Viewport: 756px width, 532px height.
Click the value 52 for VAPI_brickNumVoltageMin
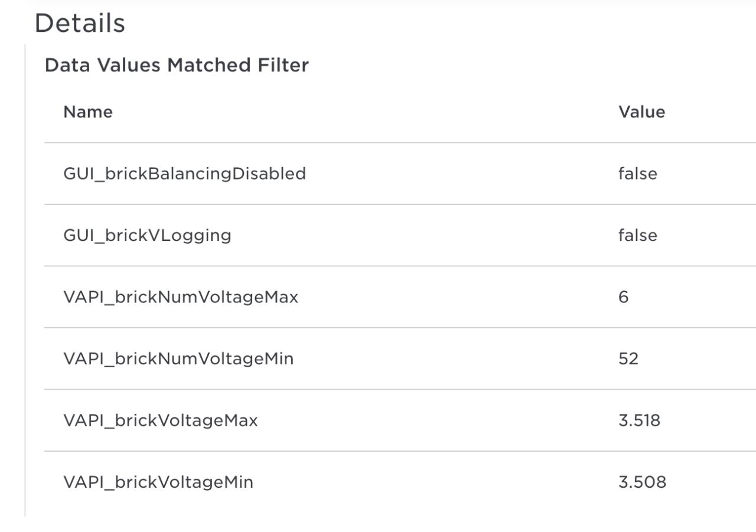coord(628,358)
